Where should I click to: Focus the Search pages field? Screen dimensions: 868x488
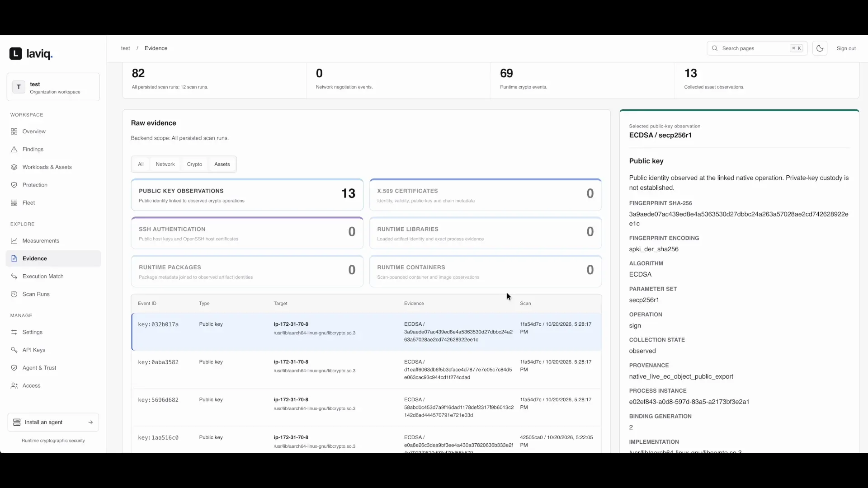point(757,48)
